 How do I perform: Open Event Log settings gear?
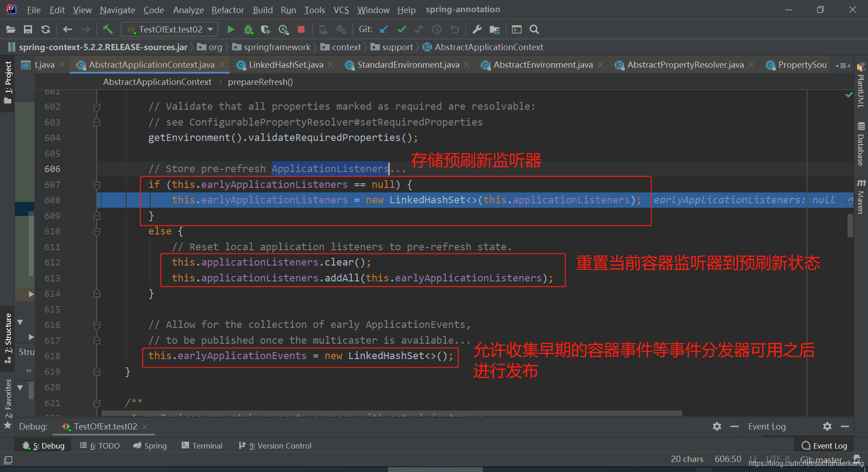pos(827,426)
